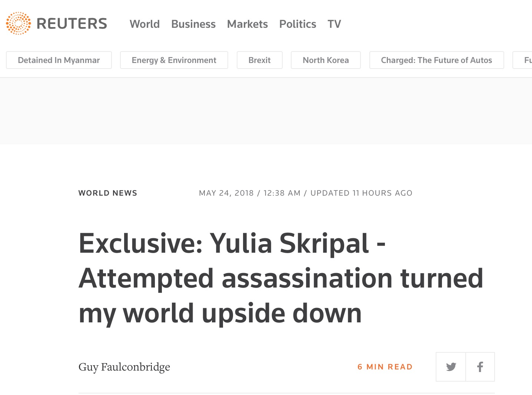Open the Business section
The width and height of the screenshot is (532, 395).
coord(193,24)
